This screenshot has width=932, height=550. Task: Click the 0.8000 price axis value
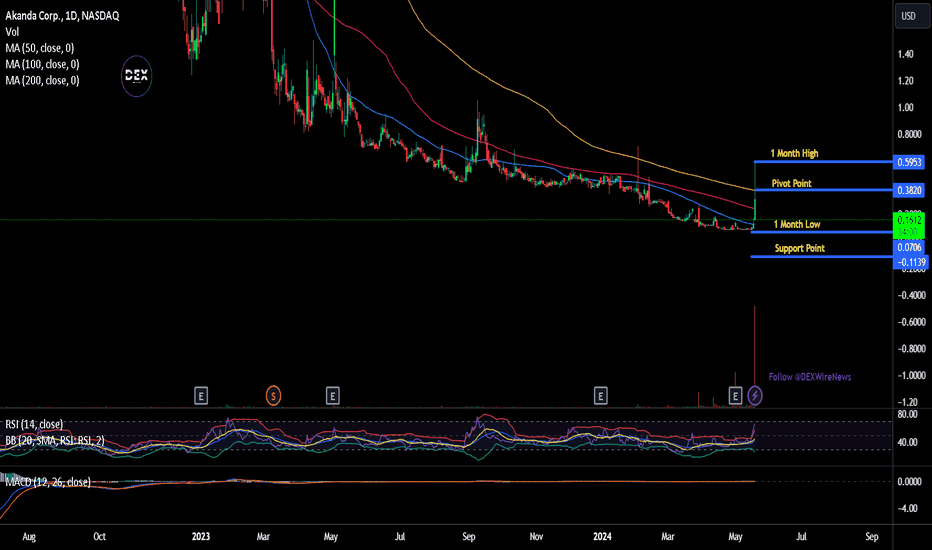coord(909,134)
